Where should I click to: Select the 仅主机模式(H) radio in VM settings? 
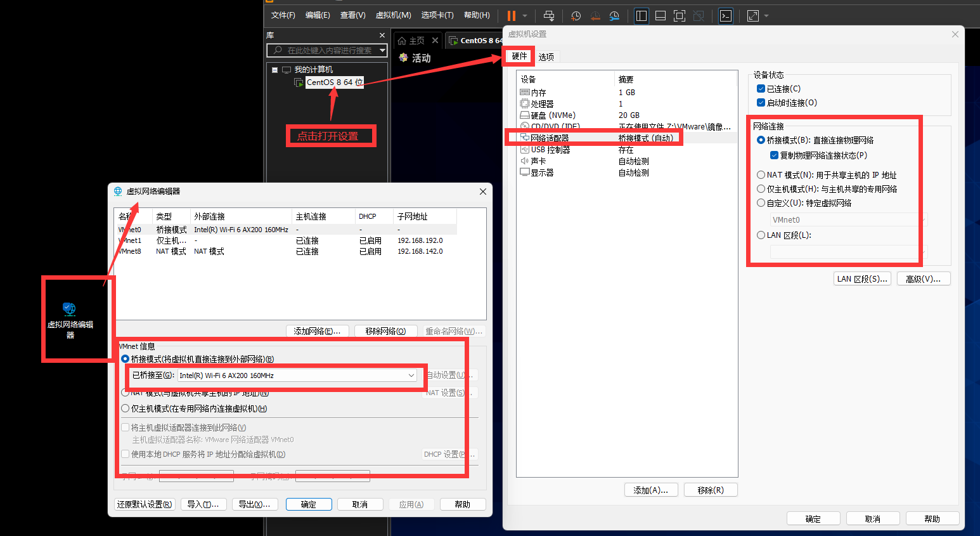[x=761, y=189]
